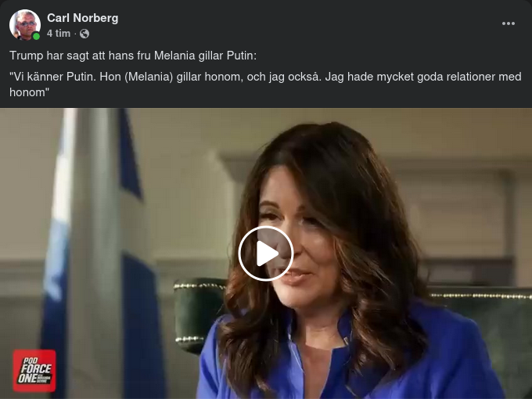Screen dimensions: 532x399
Task: Click 'goda relationer med' in the quote text
Action: 469,77
